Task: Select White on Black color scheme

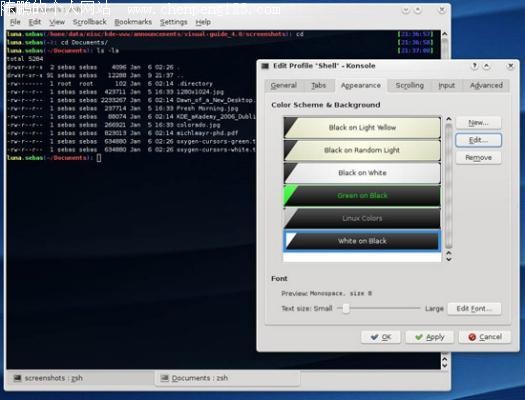Action: click(362, 241)
